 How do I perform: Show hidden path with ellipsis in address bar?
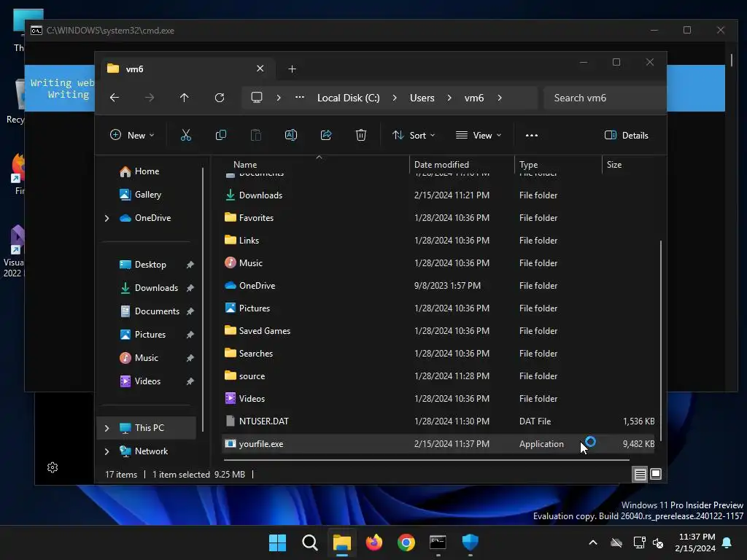coord(300,98)
